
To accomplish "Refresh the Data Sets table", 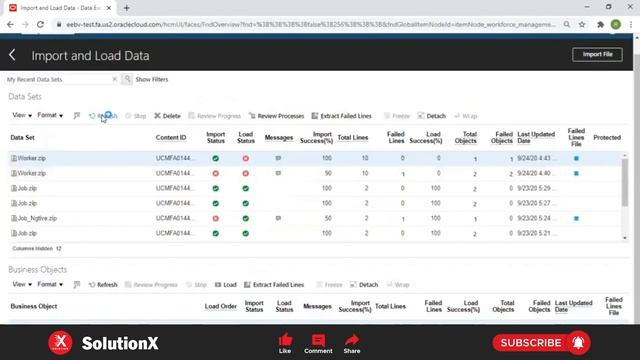I will coord(103,116).
